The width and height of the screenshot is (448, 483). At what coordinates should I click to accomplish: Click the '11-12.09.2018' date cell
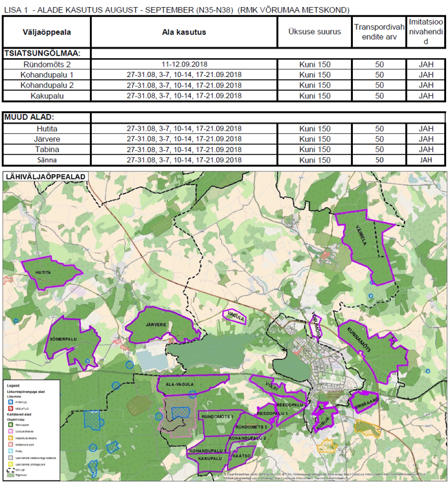pyautogui.click(x=185, y=64)
